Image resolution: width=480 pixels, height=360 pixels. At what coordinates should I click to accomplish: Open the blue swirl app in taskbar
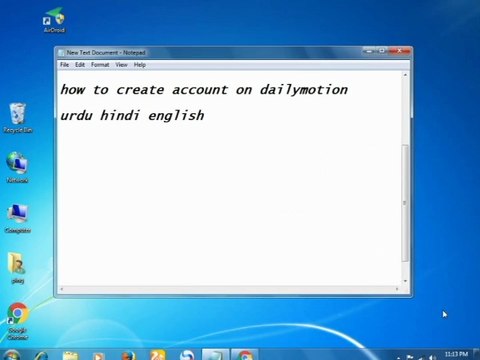pos(187,355)
